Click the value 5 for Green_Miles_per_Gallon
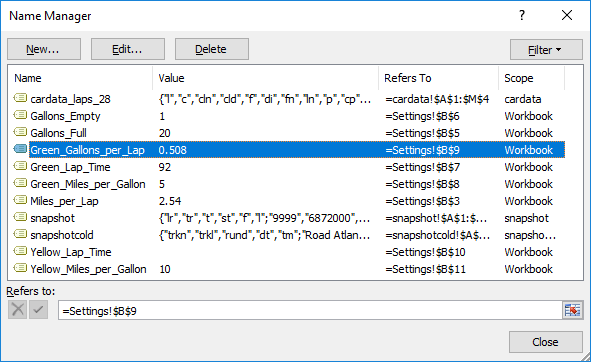The height and width of the screenshot is (362, 591). pyautogui.click(x=162, y=184)
